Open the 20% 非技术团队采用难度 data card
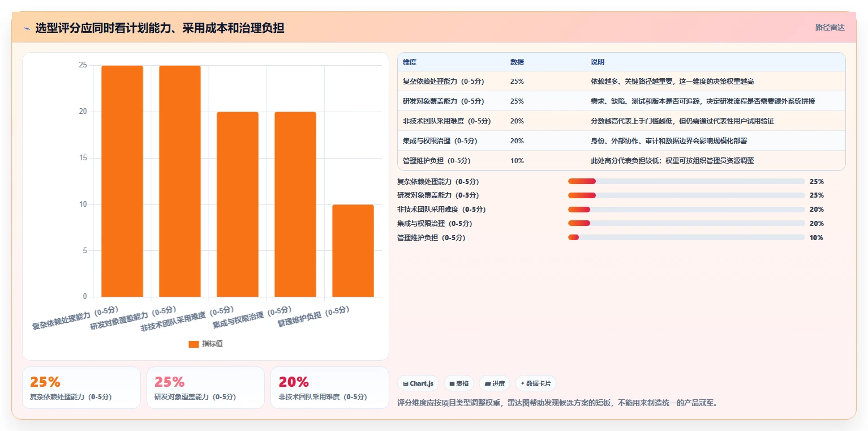This screenshot has width=868, height=431. 330,387
